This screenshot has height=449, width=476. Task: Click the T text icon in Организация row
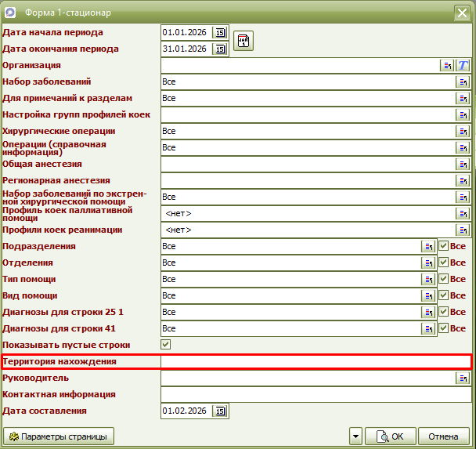point(463,66)
